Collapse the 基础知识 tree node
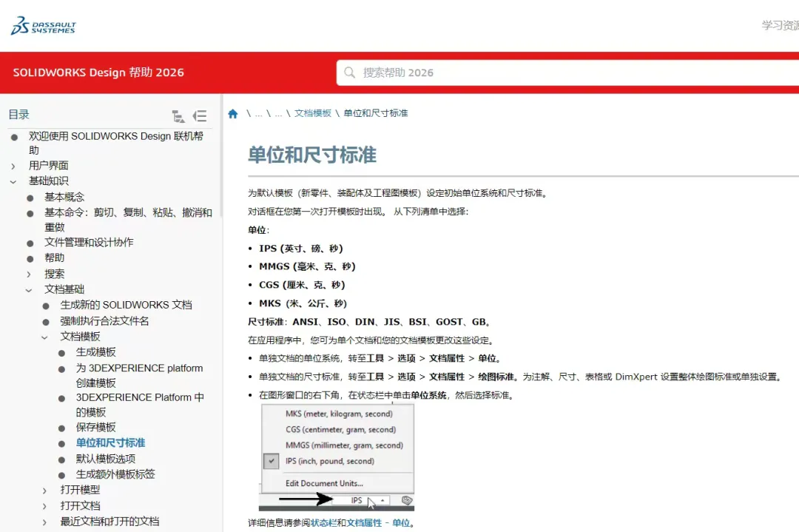This screenshot has height=532, width=799. coord(13,181)
